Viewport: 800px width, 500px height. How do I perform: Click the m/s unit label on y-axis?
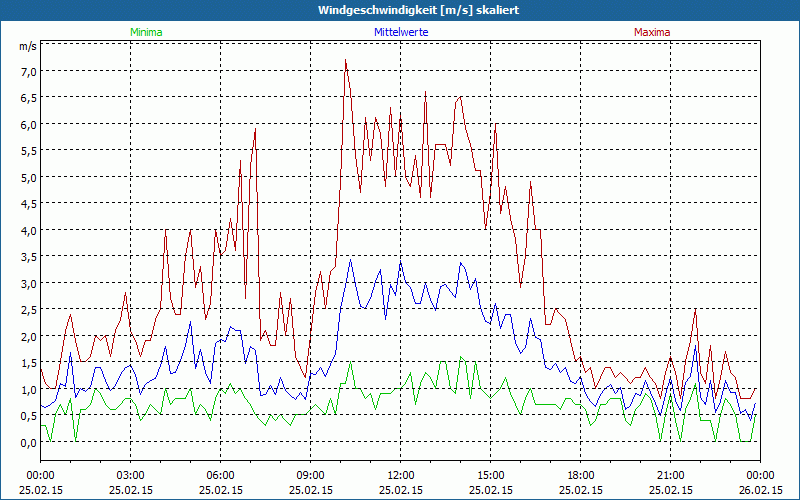(28, 46)
